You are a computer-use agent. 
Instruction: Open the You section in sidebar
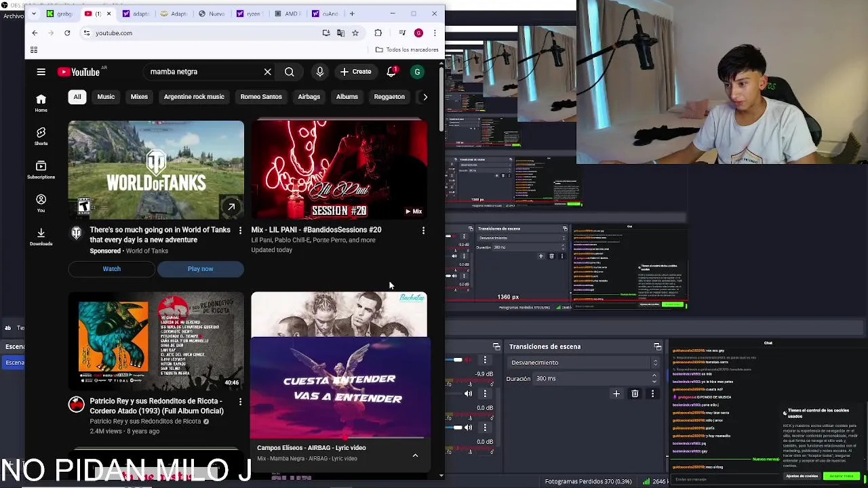[x=41, y=203]
